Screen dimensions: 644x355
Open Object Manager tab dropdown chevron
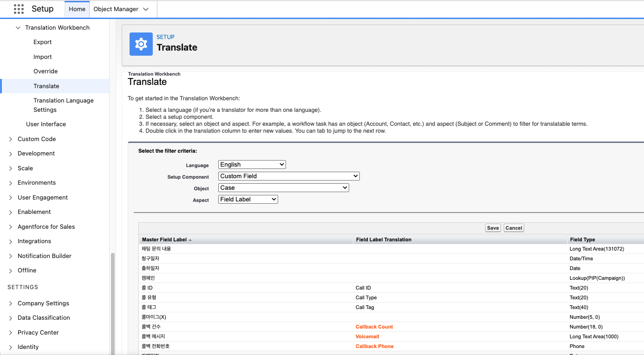146,9
